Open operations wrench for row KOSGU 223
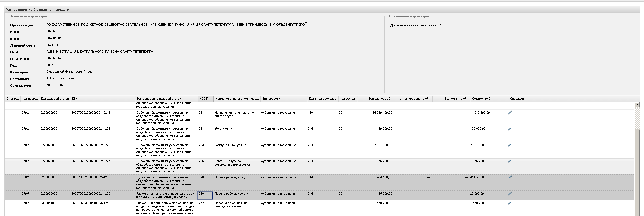The height and width of the screenshot is (216, 644). point(510,145)
